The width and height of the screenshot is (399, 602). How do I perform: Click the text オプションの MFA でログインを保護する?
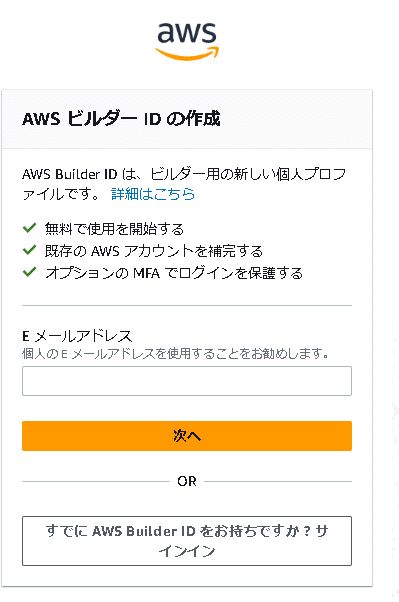point(174,273)
